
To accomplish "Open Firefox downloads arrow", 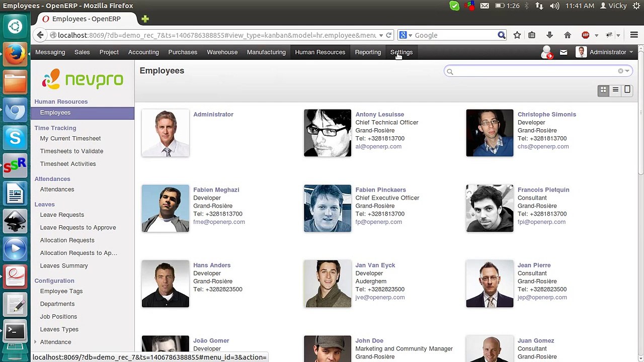I will 549,35.
